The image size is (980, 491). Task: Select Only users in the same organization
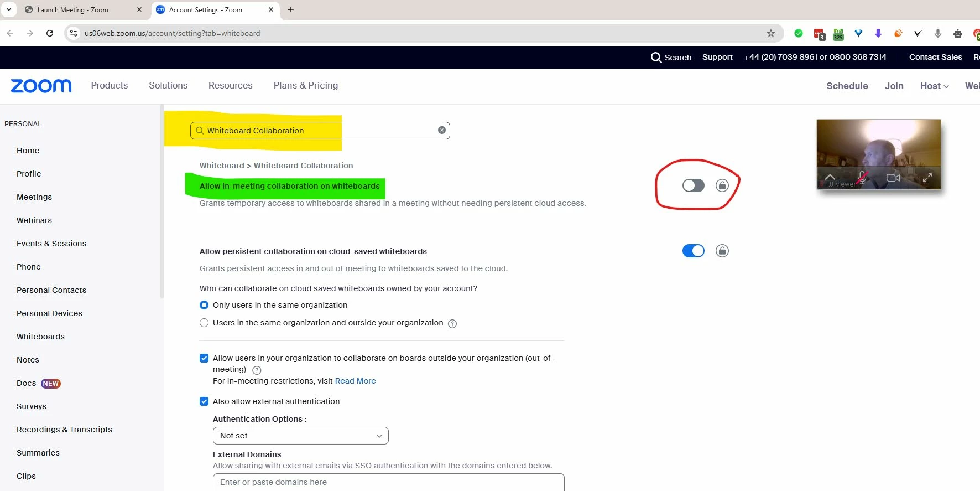(204, 305)
